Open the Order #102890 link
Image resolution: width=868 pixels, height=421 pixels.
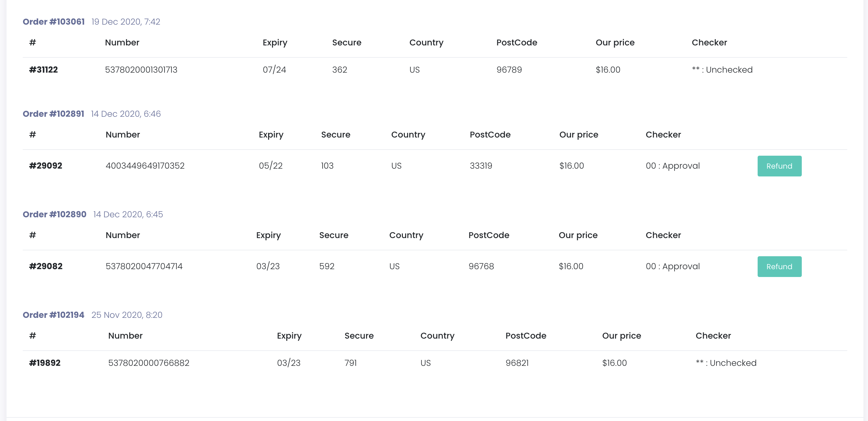55,214
